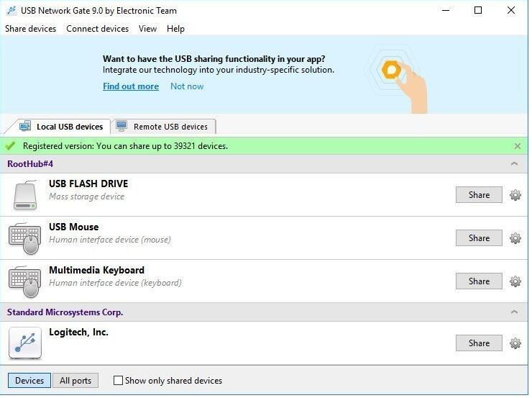Image resolution: width=532 pixels, height=398 pixels.
Task: Click the Registered version status message
Action: [127, 147]
